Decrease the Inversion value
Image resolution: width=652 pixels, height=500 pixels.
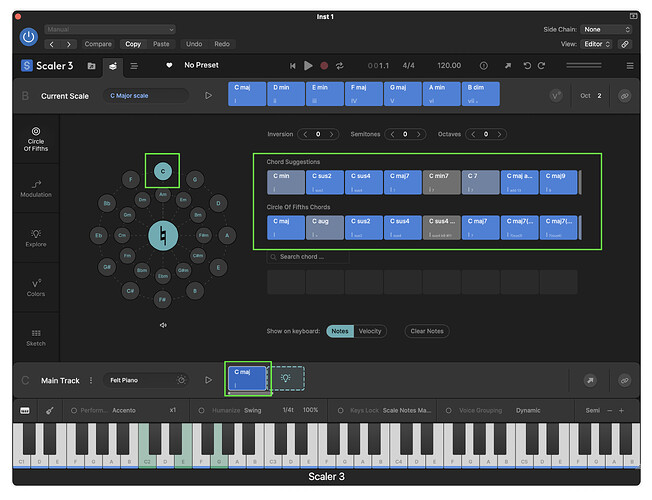tap(305, 134)
